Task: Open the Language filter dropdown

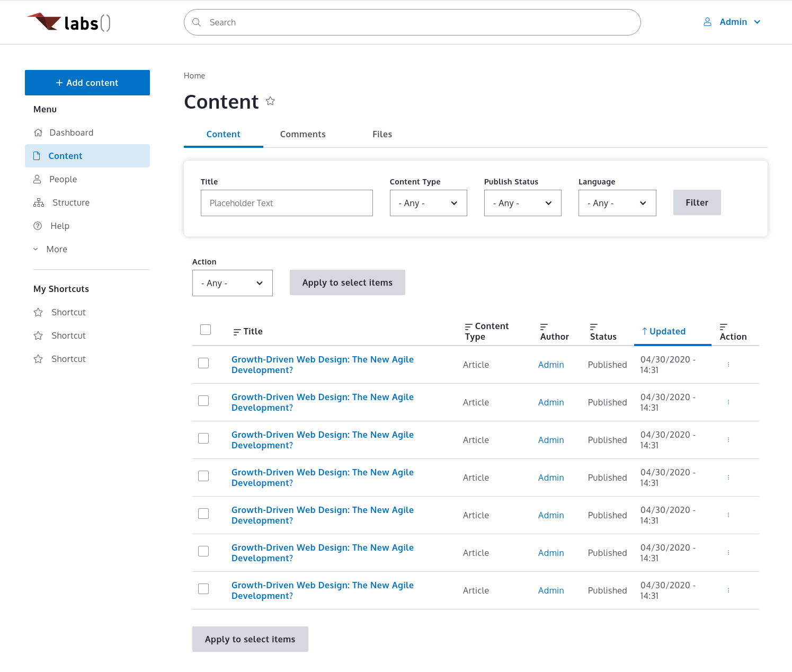Action: pos(617,203)
